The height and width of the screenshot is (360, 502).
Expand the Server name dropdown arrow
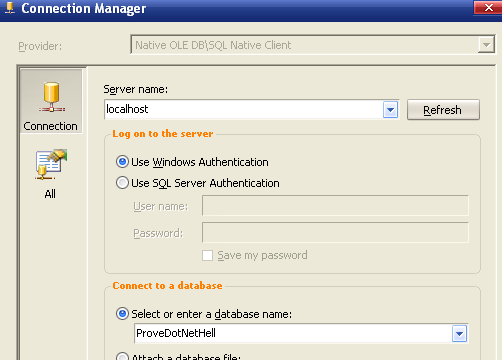(x=390, y=110)
